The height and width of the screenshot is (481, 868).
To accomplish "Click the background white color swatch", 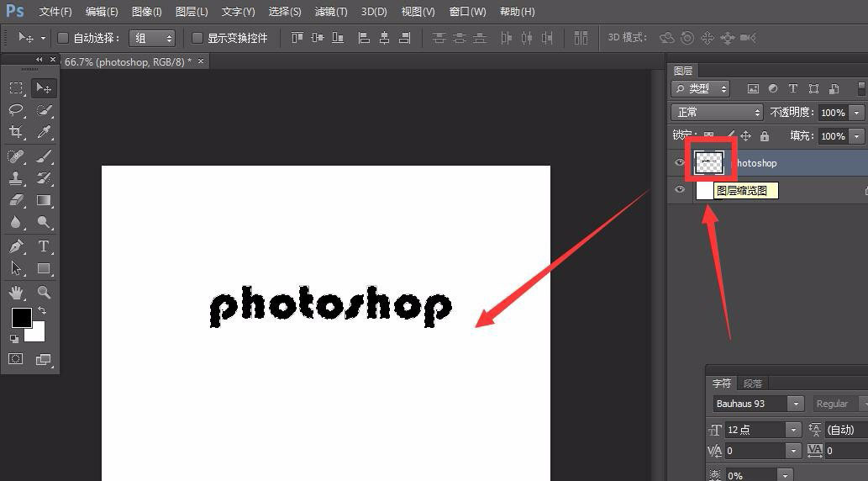I will pos(38,335).
